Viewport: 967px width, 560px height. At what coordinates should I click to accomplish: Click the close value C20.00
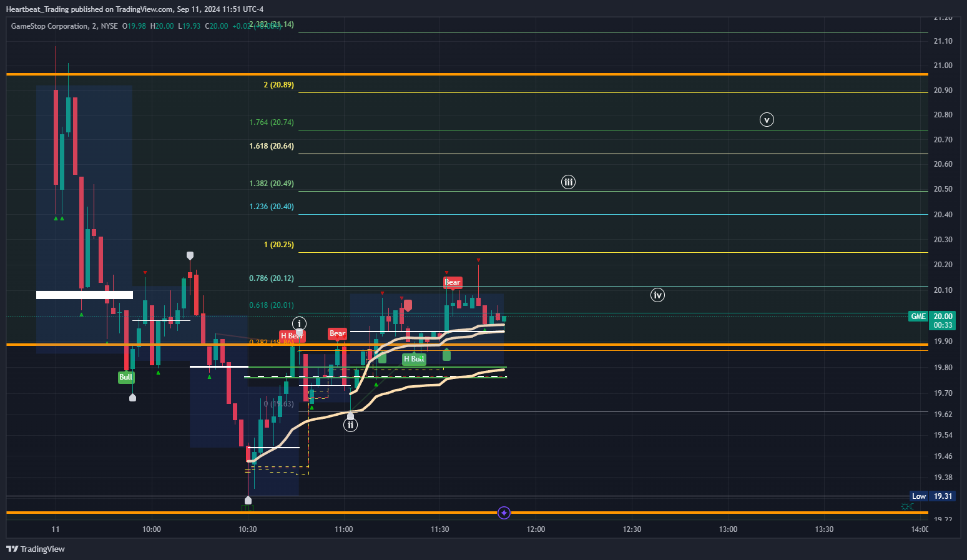point(217,26)
